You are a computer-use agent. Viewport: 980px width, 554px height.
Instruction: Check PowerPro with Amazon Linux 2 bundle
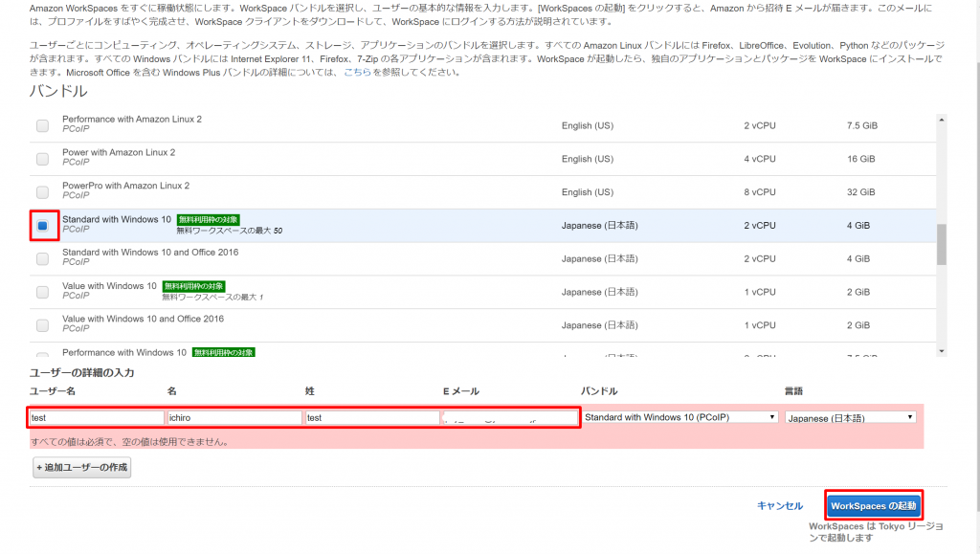click(42, 192)
